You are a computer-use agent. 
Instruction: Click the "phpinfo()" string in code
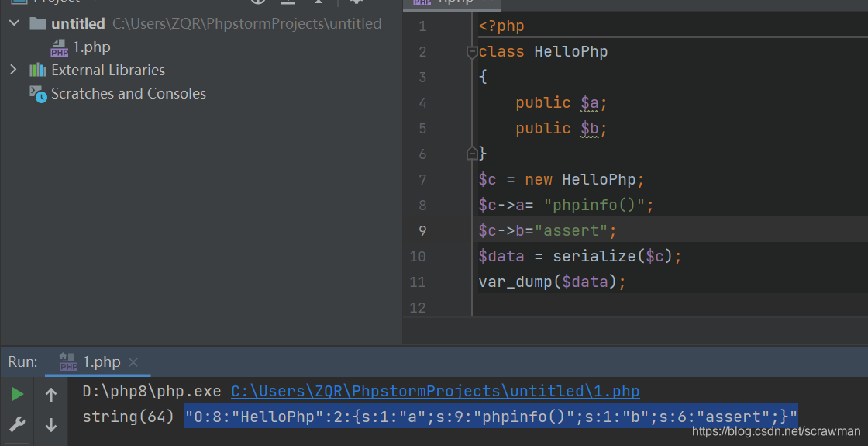coord(594,205)
